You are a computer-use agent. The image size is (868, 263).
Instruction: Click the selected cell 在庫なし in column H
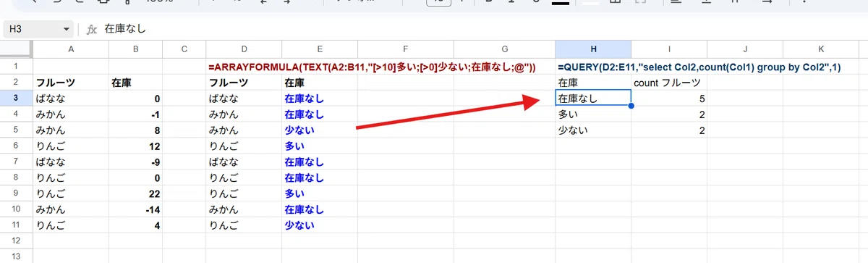pyautogui.click(x=593, y=99)
